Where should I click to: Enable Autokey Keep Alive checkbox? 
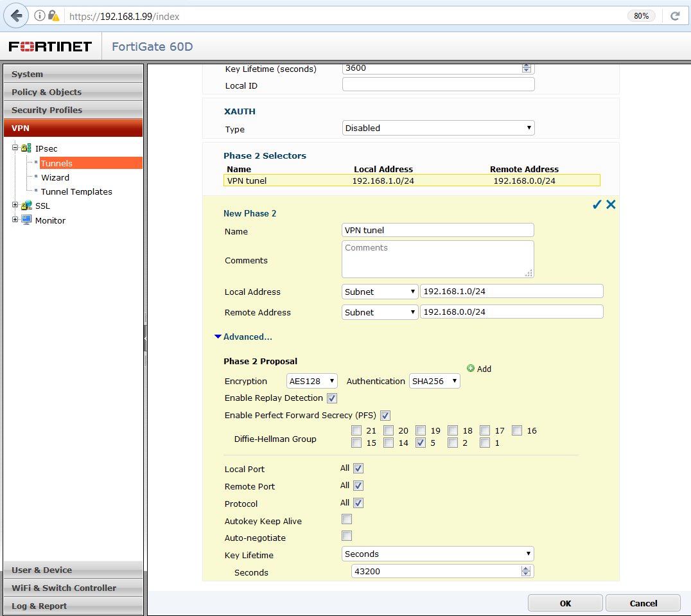(x=347, y=520)
